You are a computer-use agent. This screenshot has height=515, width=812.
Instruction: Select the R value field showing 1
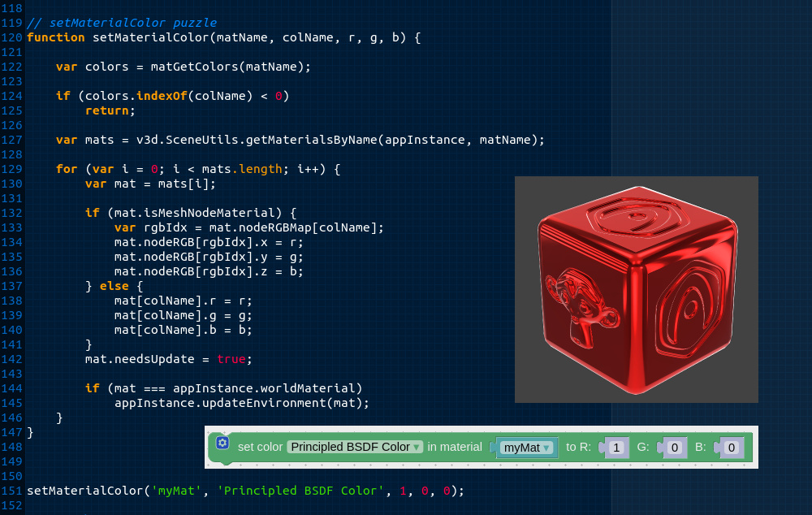[x=615, y=448]
